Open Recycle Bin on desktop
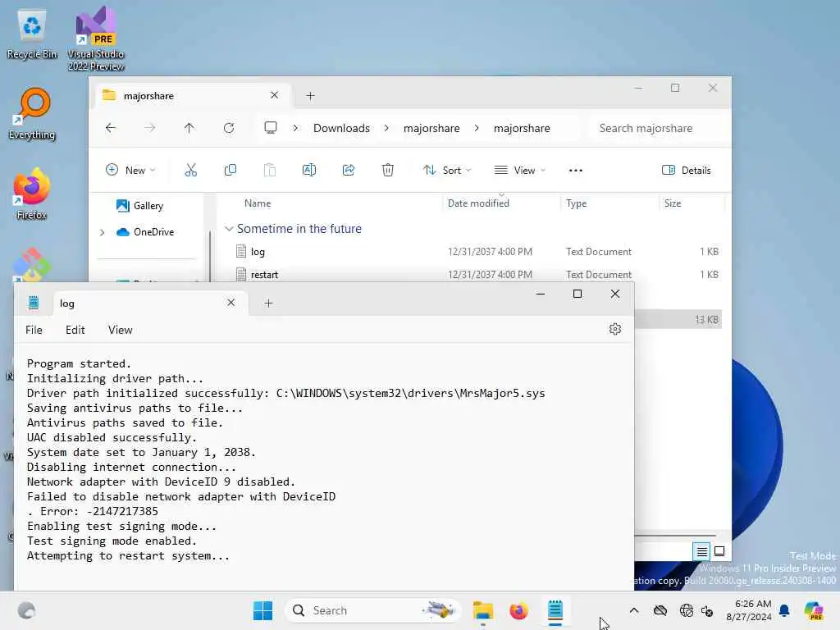The image size is (840, 630). 32,34
